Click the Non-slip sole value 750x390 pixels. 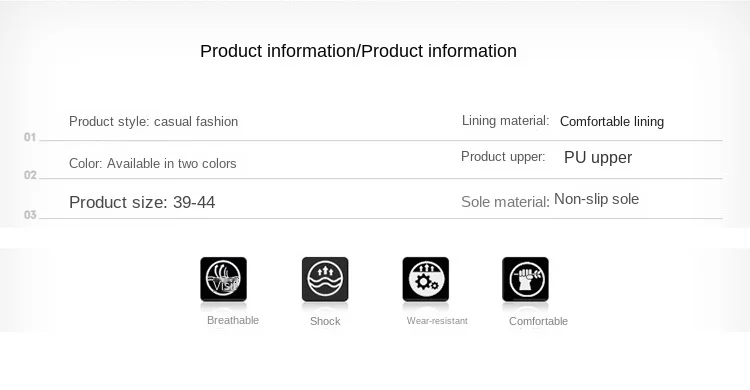(596, 199)
